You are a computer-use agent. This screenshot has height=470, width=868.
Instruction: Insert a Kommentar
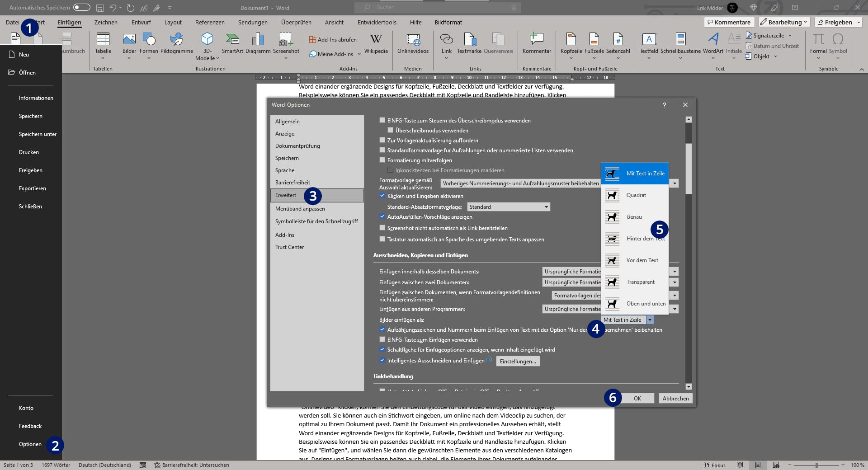click(537, 44)
